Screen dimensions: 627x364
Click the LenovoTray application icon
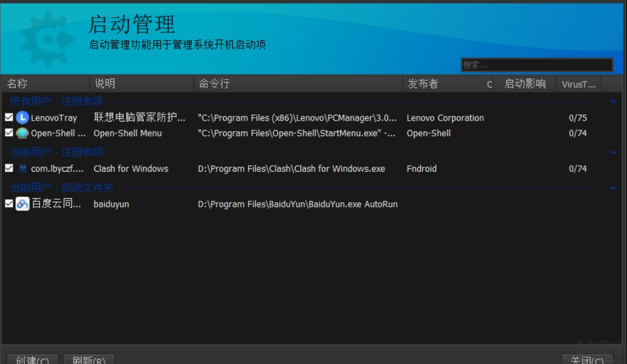coord(22,118)
